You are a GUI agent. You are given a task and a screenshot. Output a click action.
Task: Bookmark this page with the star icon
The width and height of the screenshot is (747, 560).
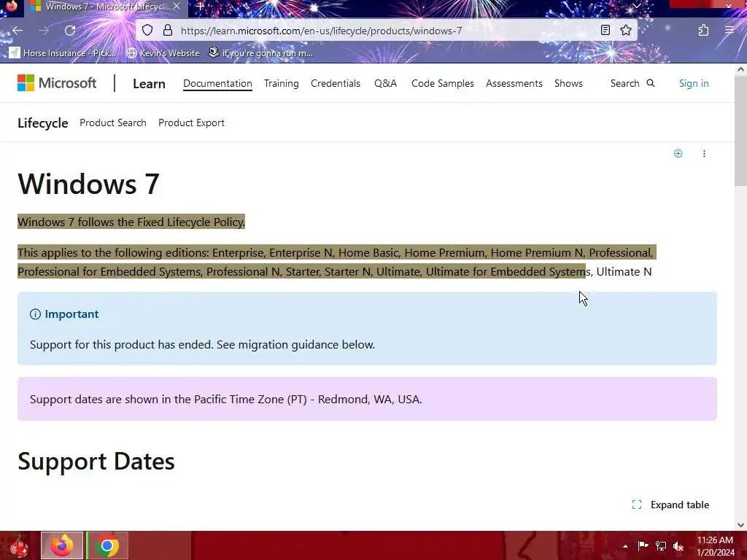tap(626, 31)
